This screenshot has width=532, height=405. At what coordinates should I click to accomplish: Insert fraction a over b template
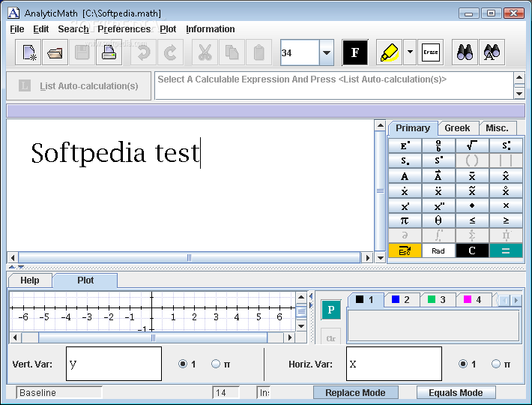(x=438, y=145)
